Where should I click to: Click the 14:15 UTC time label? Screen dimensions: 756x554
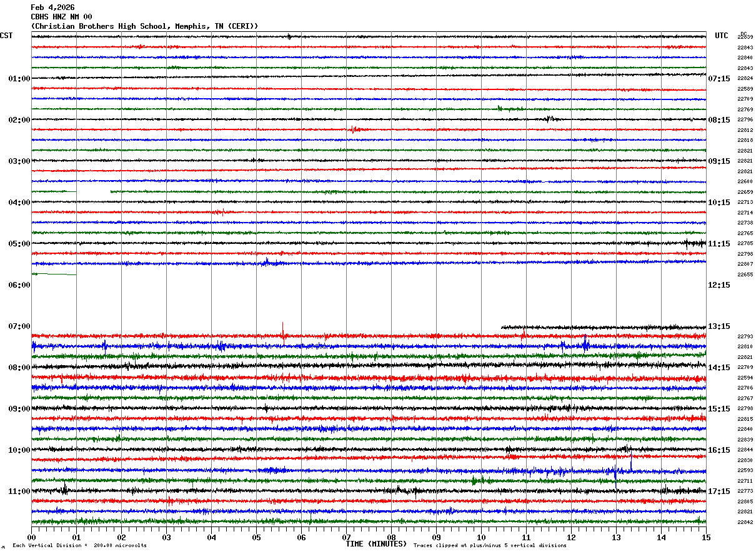pos(719,368)
